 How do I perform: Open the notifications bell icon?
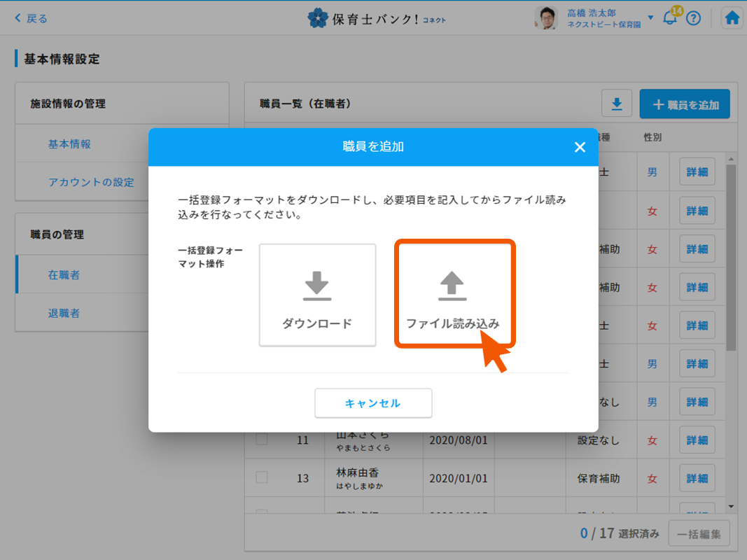670,18
